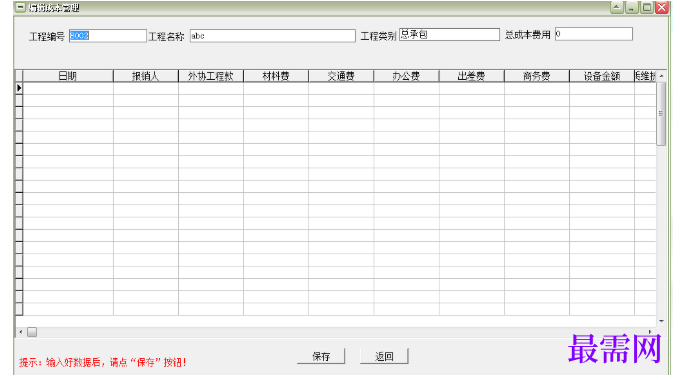Open the window system menu icon

tap(20, 7)
